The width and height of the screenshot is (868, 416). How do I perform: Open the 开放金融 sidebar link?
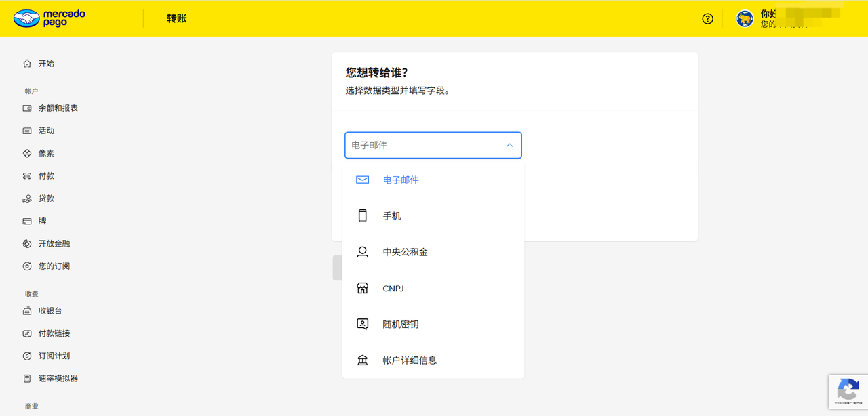click(x=54, y=244)
